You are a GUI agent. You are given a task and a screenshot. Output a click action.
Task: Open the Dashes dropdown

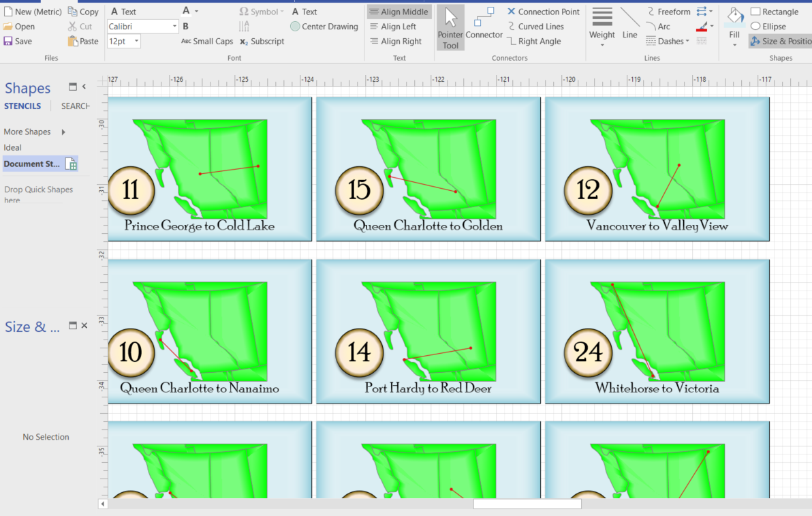click(668, 41)
